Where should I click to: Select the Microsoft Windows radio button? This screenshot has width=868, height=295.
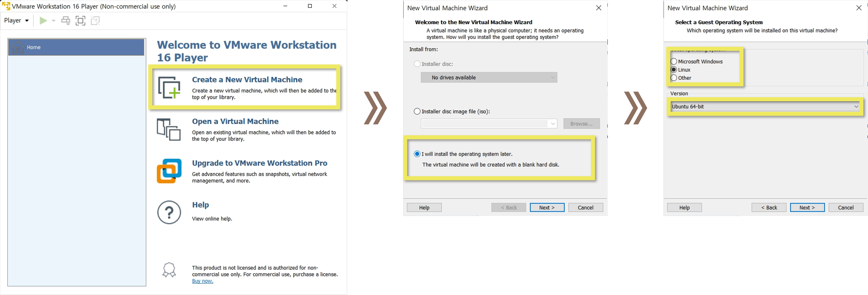(x=674, y=62)
